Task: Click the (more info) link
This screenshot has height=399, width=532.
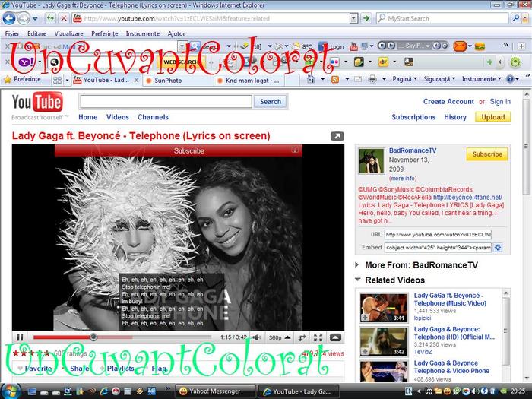Action: (402, 178)
